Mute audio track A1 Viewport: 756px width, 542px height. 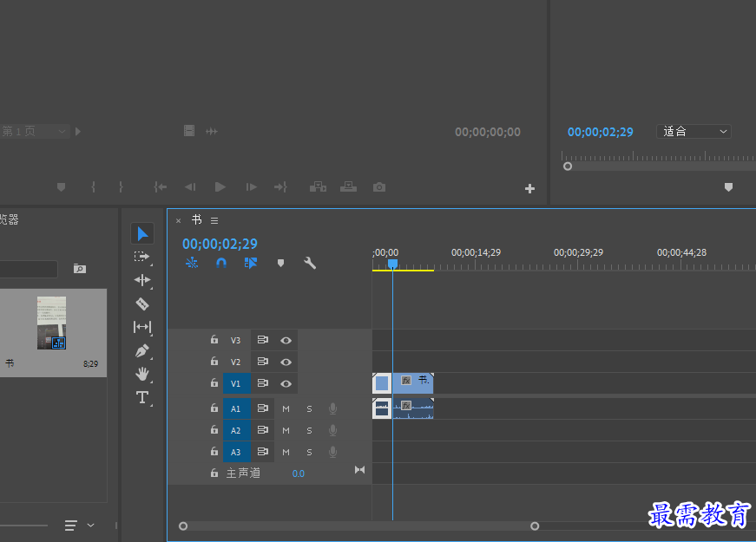click(x=286, y=409)
